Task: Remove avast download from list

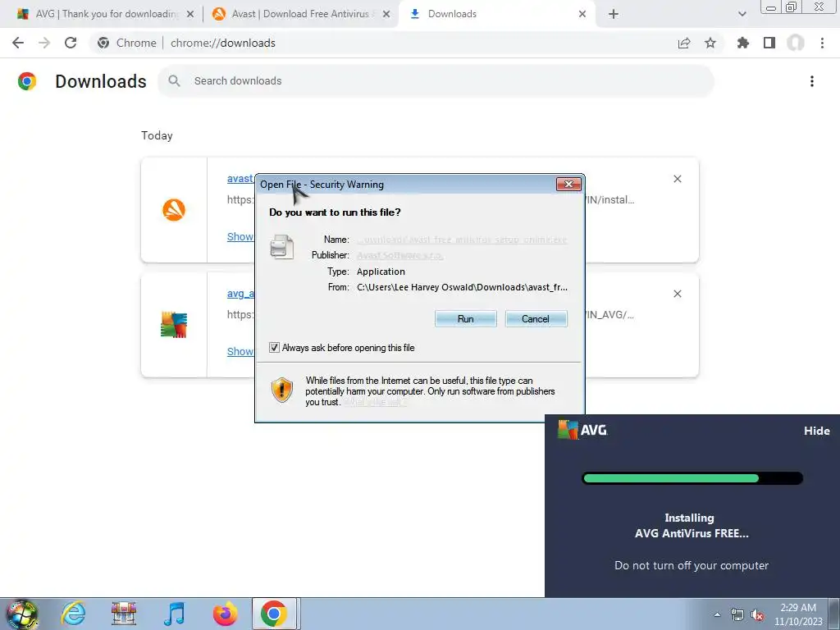Action: [677, 179]
